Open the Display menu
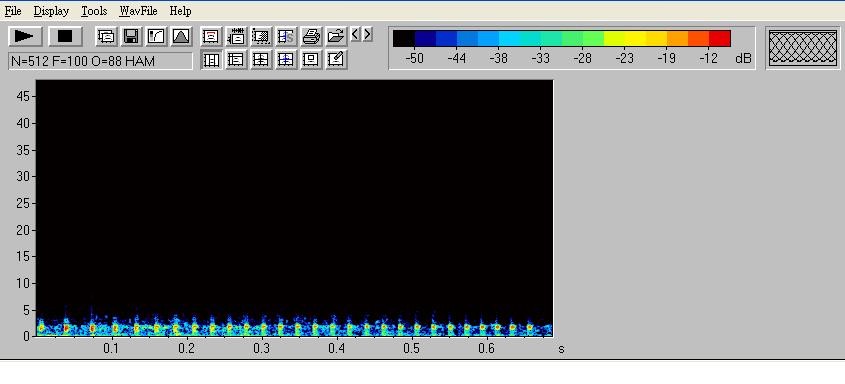This screenshot has height=384, width=845. coord(51,11)
